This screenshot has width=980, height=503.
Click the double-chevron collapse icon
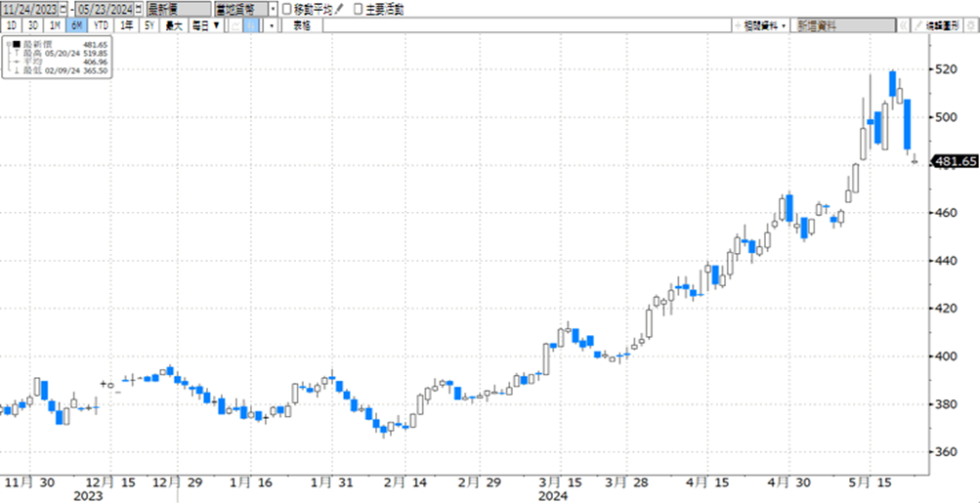[904, 25]
